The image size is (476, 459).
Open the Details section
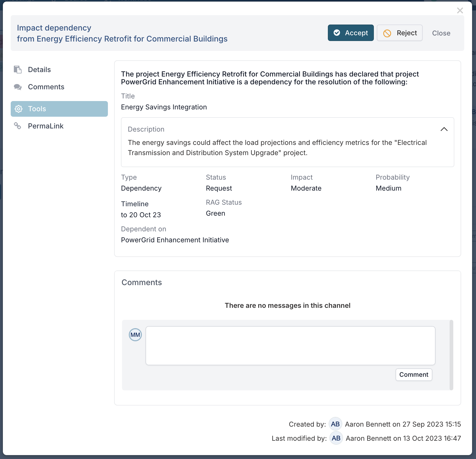click(59, 70)
